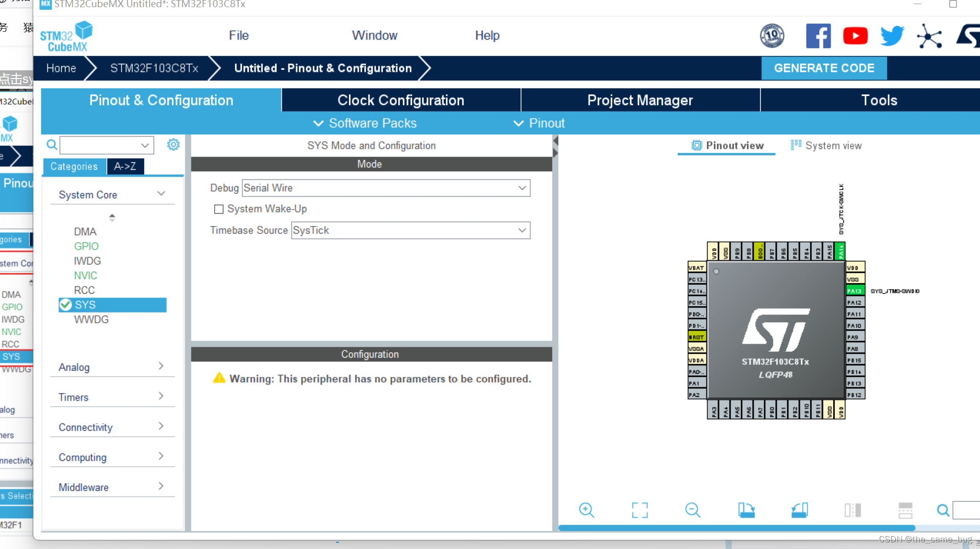980x549 pixels.
Task: Switch to Project Manager tab
Action: pos(640,100)
